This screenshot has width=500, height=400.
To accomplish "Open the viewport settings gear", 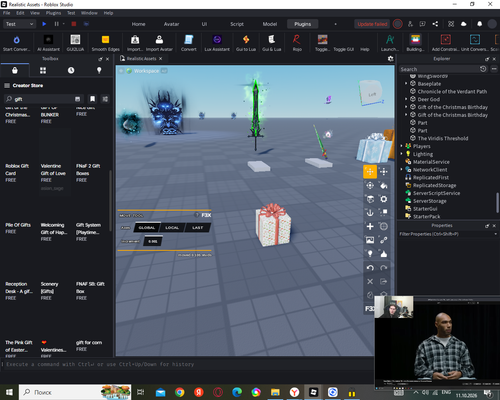I will click(390, 59).
